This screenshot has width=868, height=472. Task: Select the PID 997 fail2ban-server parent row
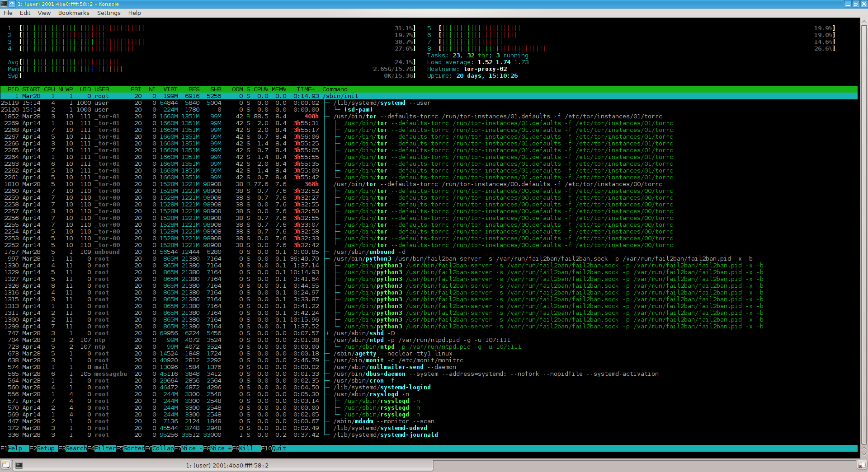coord(429,258)
